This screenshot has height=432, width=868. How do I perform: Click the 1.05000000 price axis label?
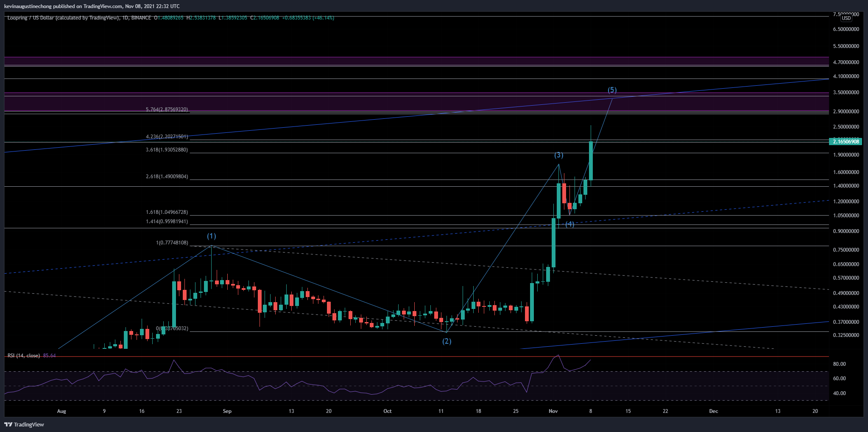(846, 216)
